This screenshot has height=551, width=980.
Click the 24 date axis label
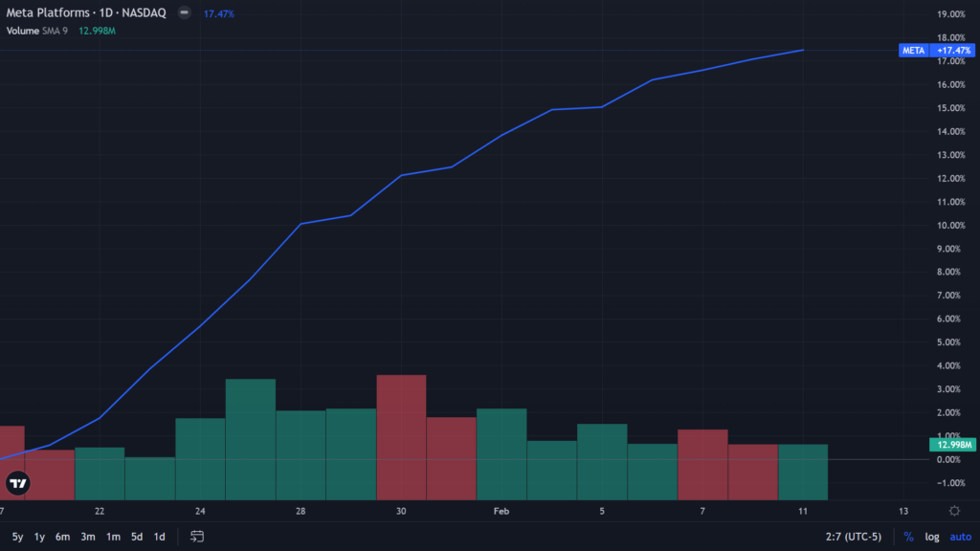[200, 511]
